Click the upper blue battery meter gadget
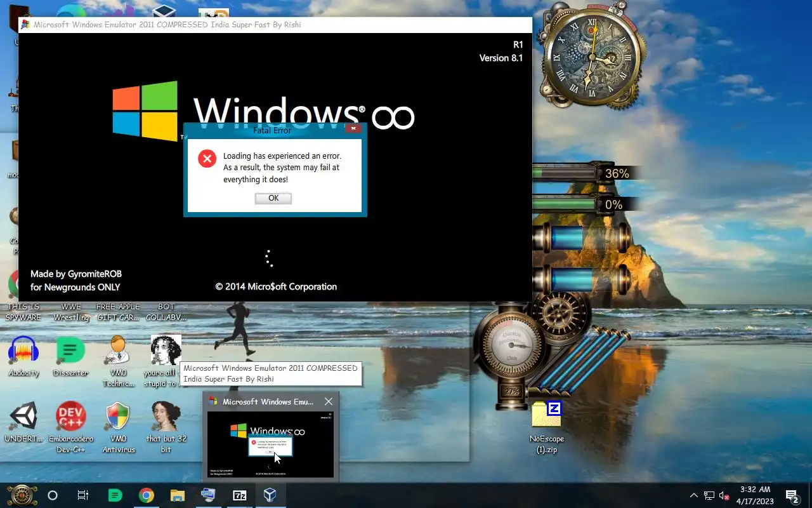 click(x=582, y=239)
